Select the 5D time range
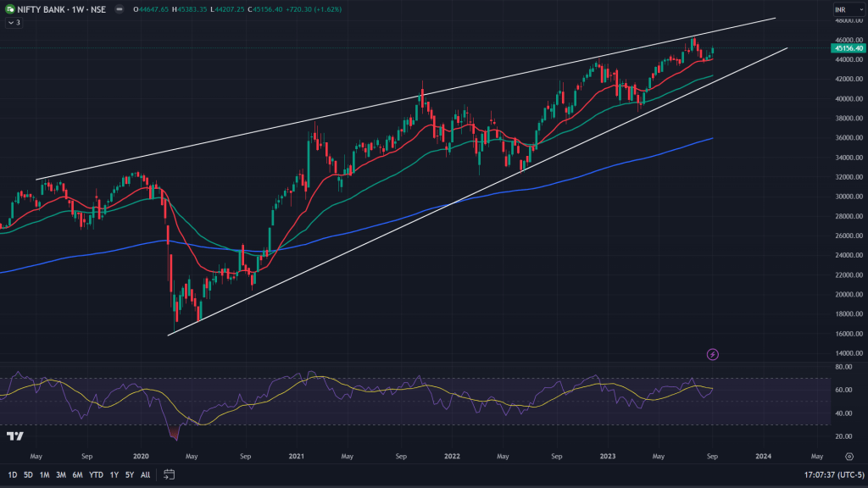This screenshot has width=868, height=488. pos(28,475)
